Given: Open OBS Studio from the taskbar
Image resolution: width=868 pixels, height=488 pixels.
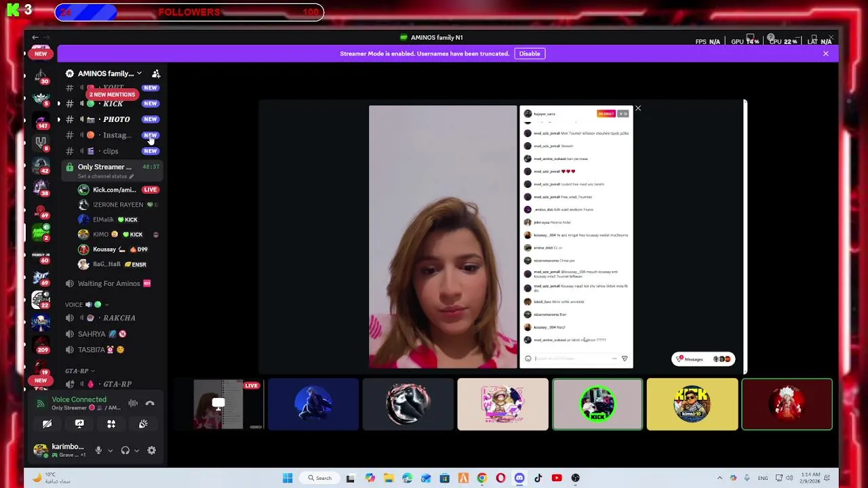Looking at the screenshot, I should [576, 478].
